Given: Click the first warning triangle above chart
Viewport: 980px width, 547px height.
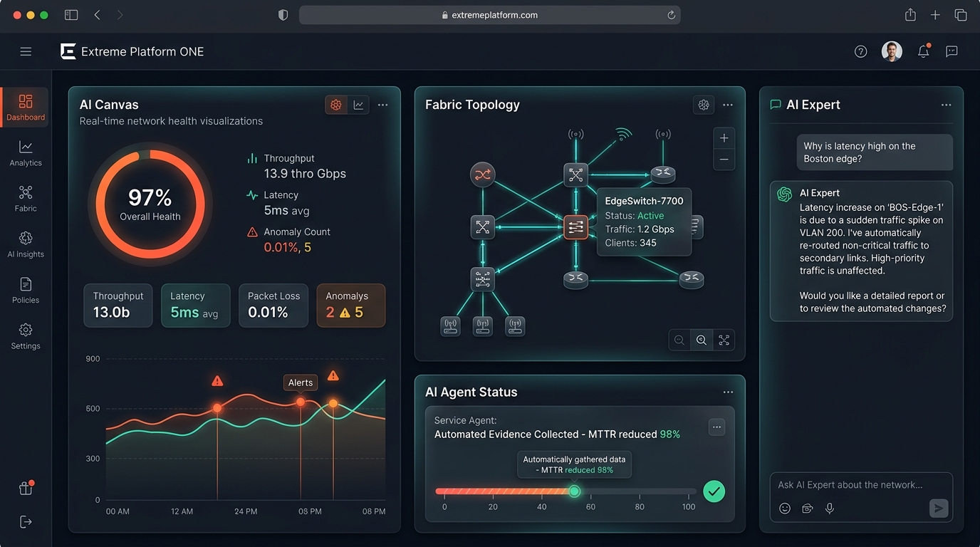Looking at the screenshot, I should tap(217, 381).
